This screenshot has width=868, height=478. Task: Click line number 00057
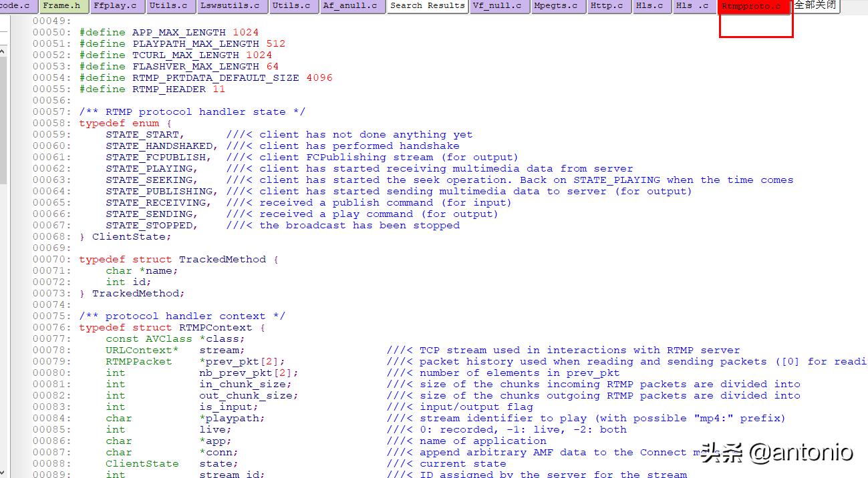51,111
